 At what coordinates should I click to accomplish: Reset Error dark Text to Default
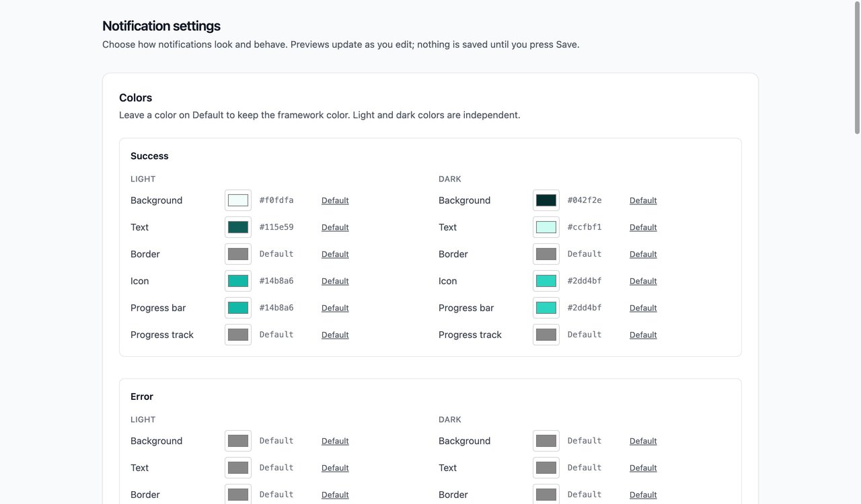pyautogui.click(x=643, y=468)
